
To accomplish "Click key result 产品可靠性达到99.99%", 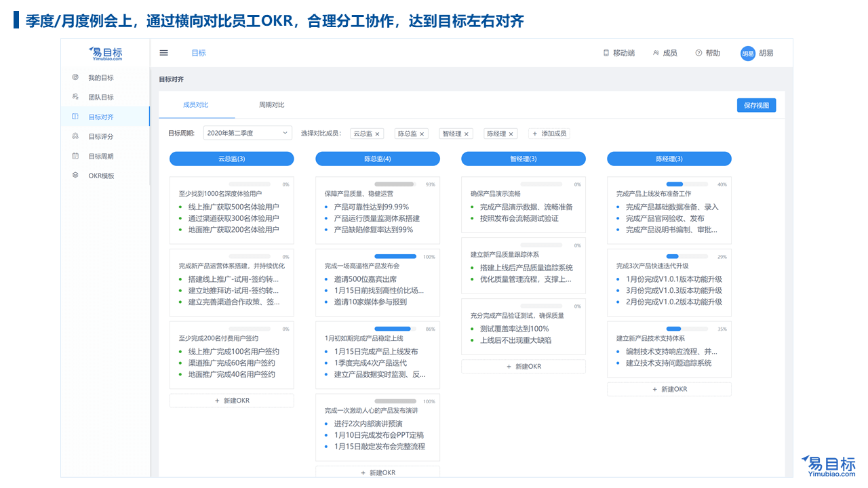I will pyautogui.click(x=372, y=207).
